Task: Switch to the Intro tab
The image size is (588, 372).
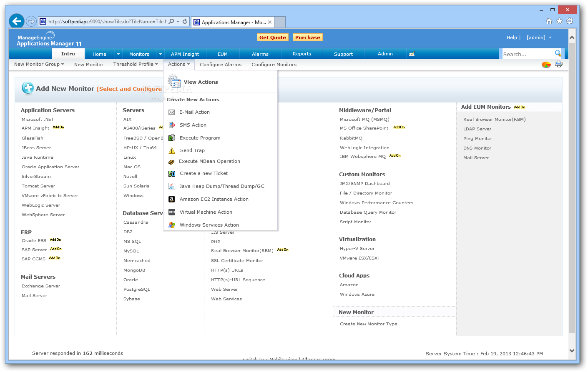Action: click(x=68, y=54)
